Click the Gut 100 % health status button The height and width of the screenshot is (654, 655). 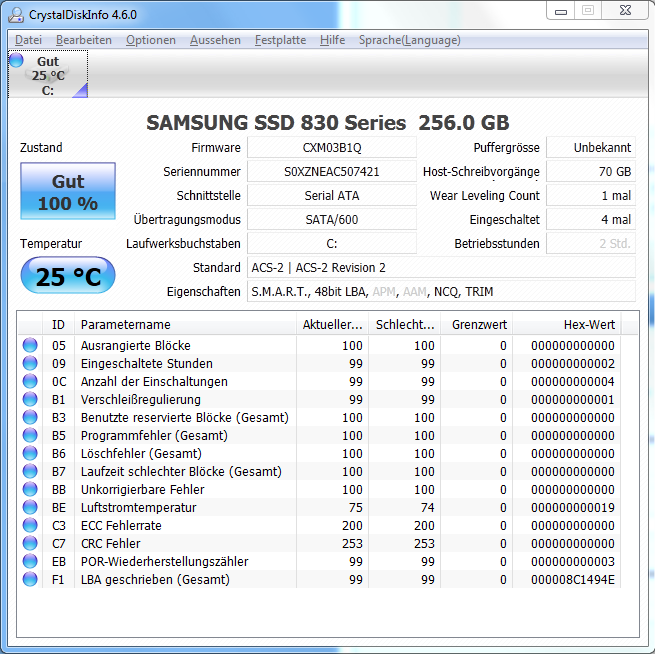coord(68,191)
